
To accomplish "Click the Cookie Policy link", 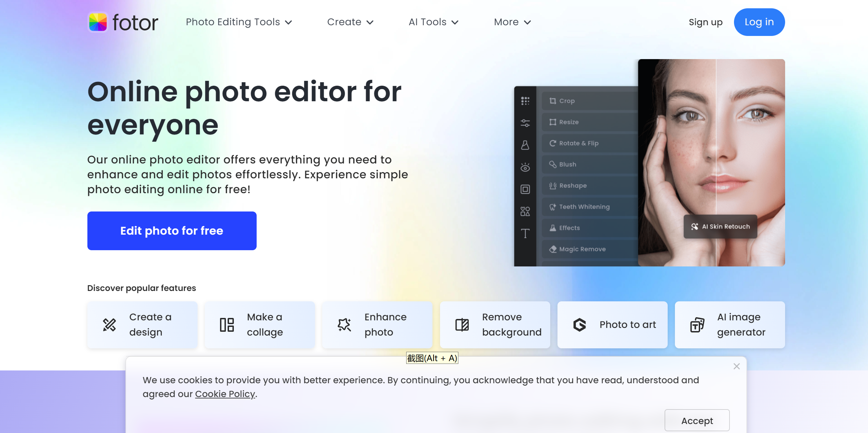I will pos(225,394).
